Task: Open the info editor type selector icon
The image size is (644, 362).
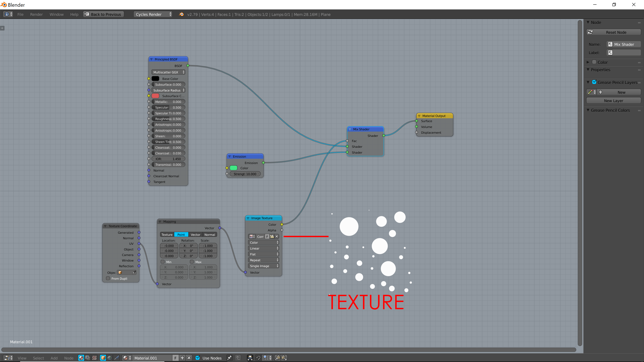Action: coord(8,14)
